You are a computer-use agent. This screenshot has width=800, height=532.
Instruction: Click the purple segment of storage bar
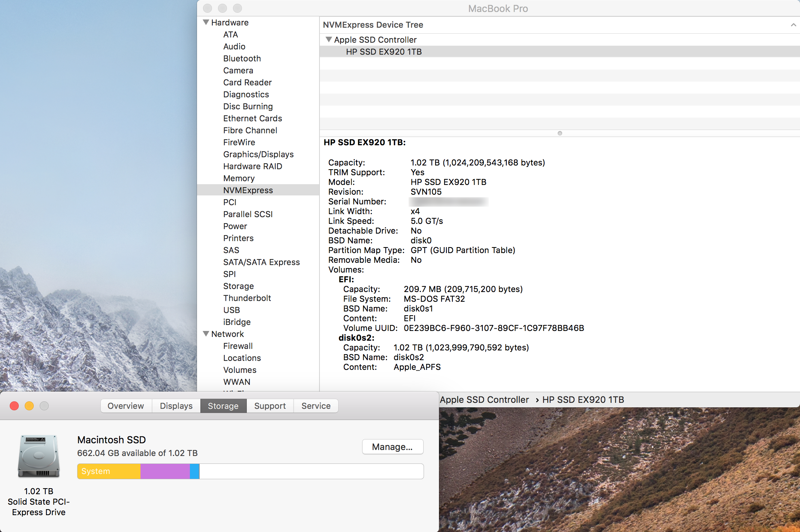(165, 471)
